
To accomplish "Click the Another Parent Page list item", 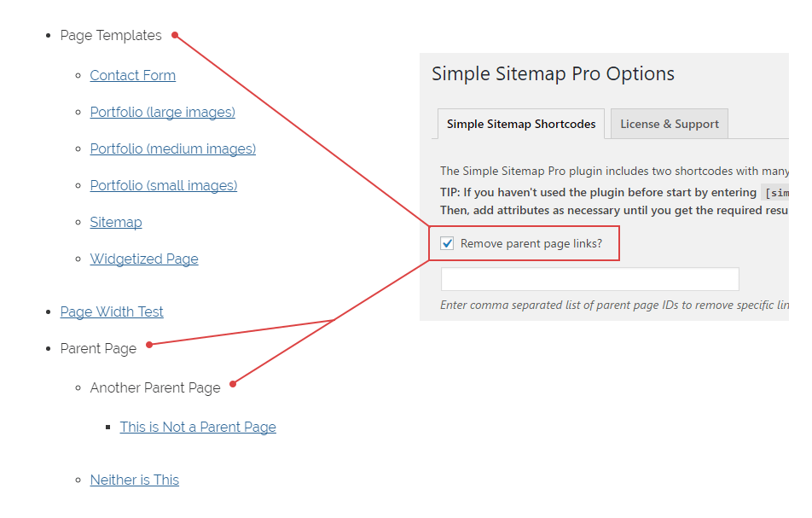I will click(155, 387).
